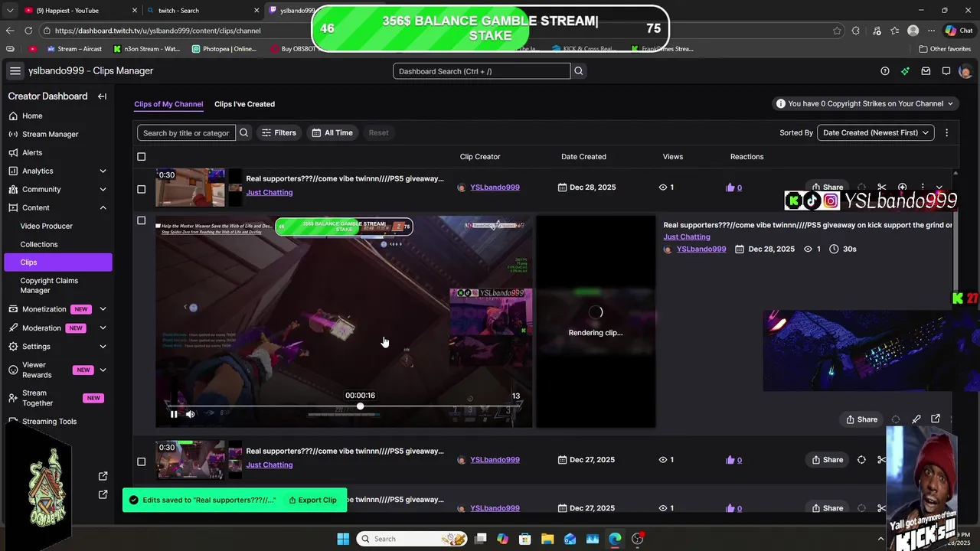The image size is (980, 551).
Task: Click the All Time date filter
Action: pos(332,132)
